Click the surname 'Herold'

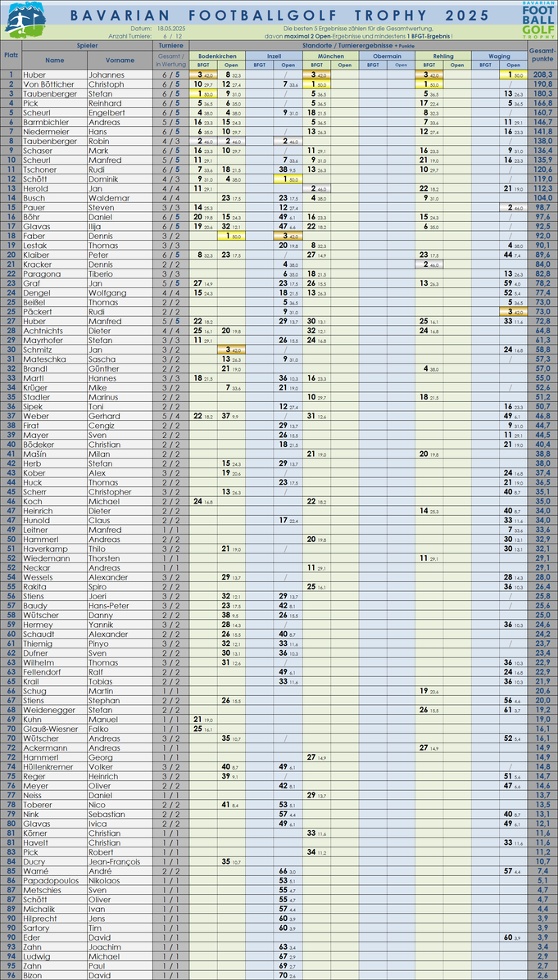pos(36,189)
